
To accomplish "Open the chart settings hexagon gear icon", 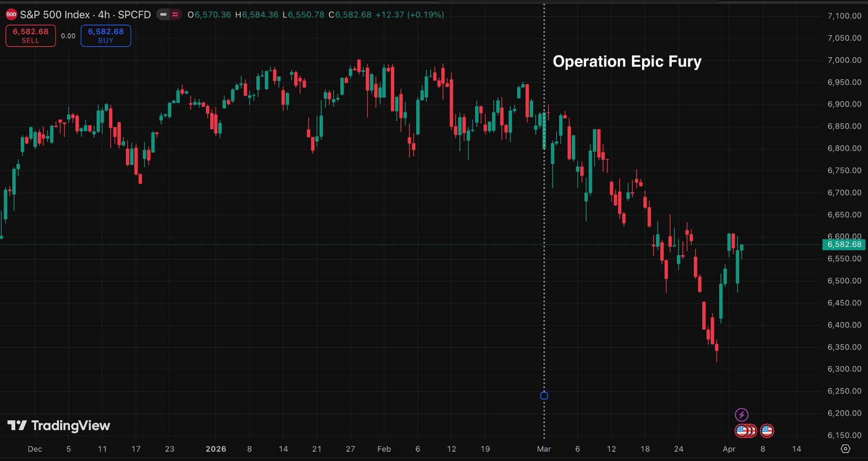I will click(845, 449).
